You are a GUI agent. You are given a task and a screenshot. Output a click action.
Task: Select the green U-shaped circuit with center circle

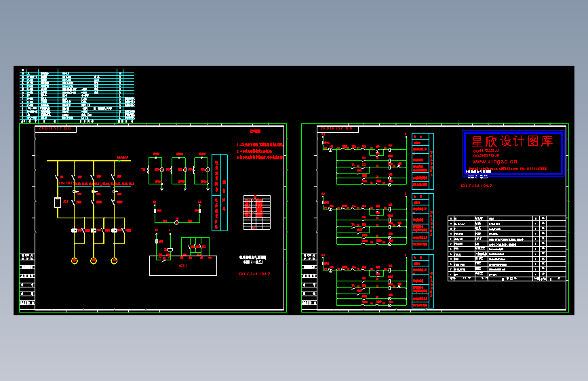(178, 213)
